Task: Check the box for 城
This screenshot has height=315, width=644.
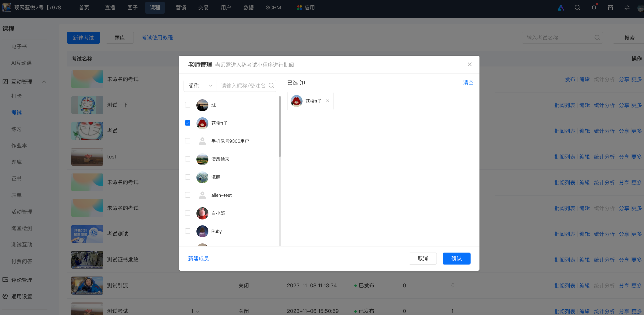Action: (x=188, y=105)
